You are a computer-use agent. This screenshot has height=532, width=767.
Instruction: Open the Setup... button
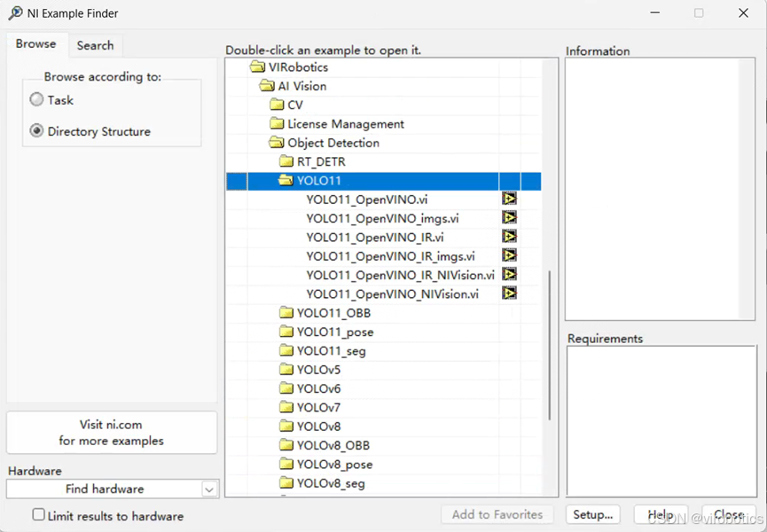pos(593,514)
